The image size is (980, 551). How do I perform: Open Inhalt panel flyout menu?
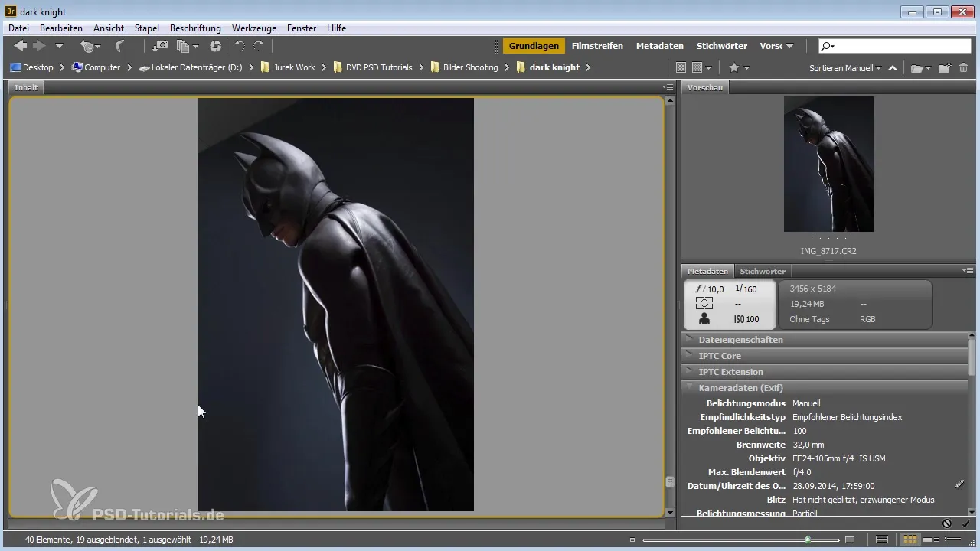pos(668,87)
